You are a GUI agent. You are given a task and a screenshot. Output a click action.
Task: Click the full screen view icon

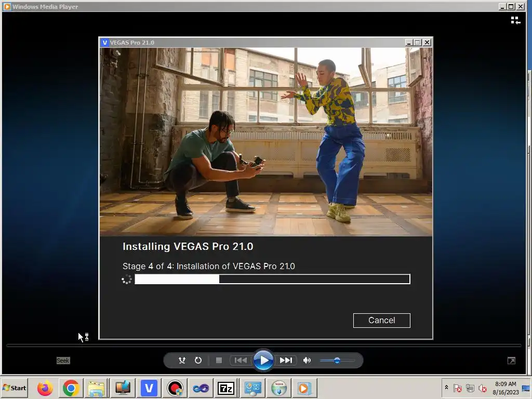pyautogui.click(x=511, y=361)
